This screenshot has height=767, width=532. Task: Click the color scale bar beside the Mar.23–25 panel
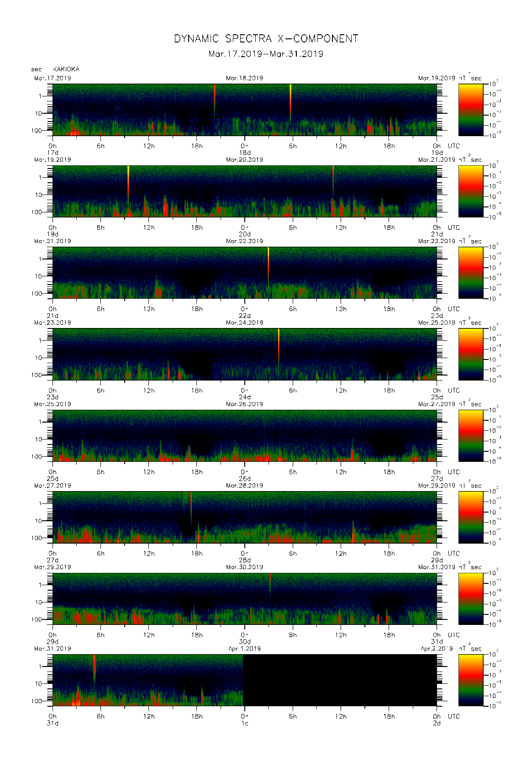pyautogui.click(x=471, y=354)
